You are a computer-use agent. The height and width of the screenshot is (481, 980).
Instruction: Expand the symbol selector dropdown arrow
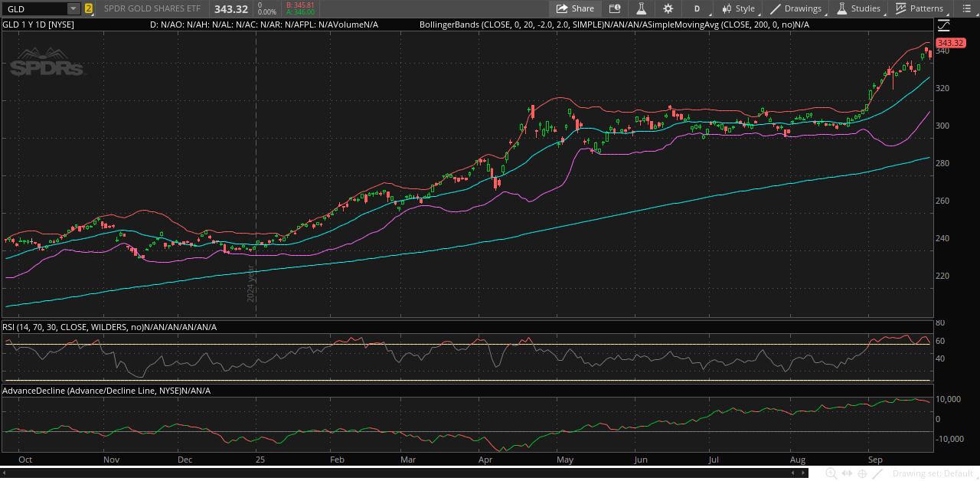73,8
